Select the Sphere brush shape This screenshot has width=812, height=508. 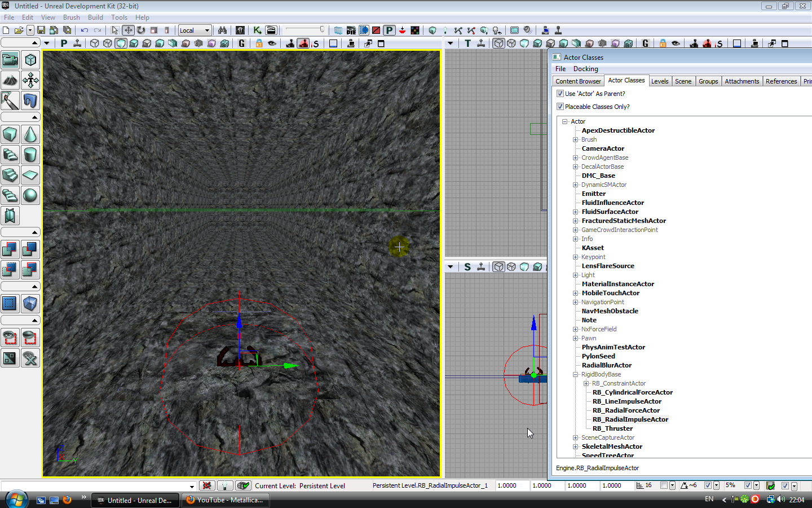click(x=30, y=195)
